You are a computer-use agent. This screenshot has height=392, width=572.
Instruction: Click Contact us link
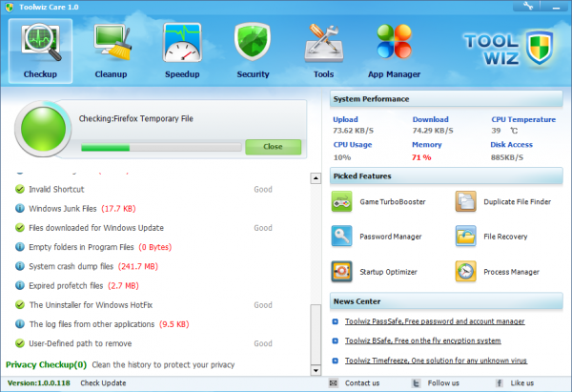[x=362, y=382]
